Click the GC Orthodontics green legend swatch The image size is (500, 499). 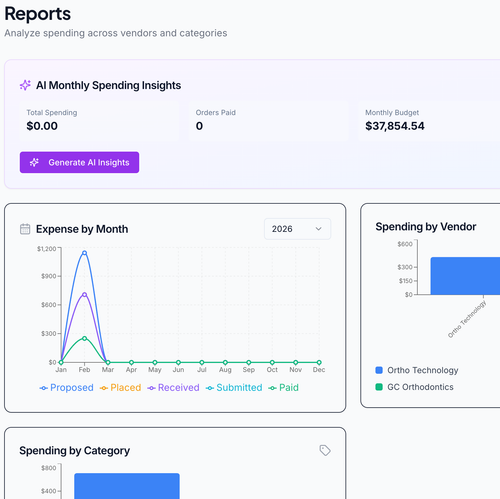(x=379, y=387)
